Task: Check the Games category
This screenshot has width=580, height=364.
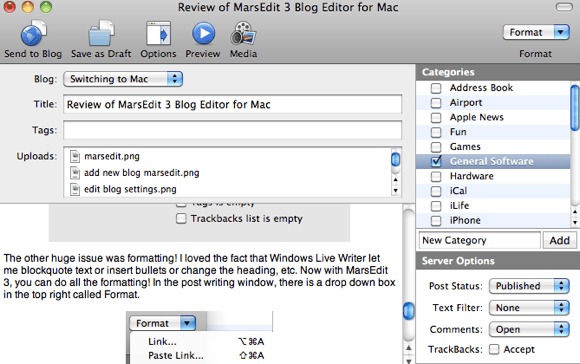Action: coord(436,147)
